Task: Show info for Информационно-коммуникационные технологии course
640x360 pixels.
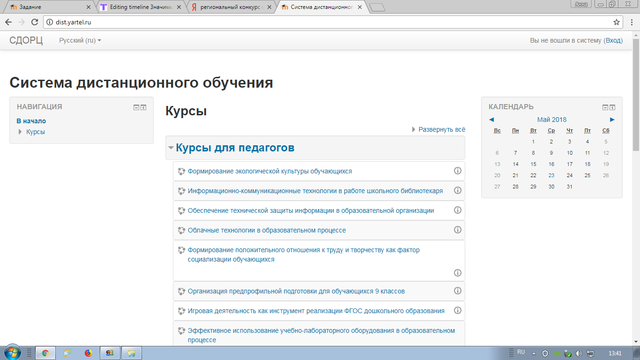Action: pyautogui.click(x=458, y=190)
